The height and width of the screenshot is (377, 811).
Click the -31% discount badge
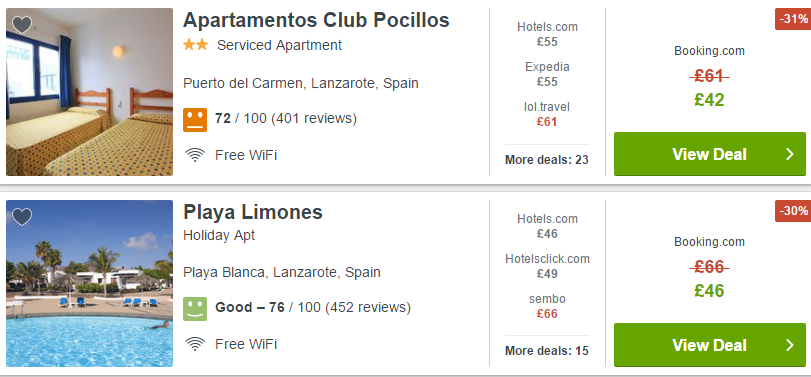[793, 19]
